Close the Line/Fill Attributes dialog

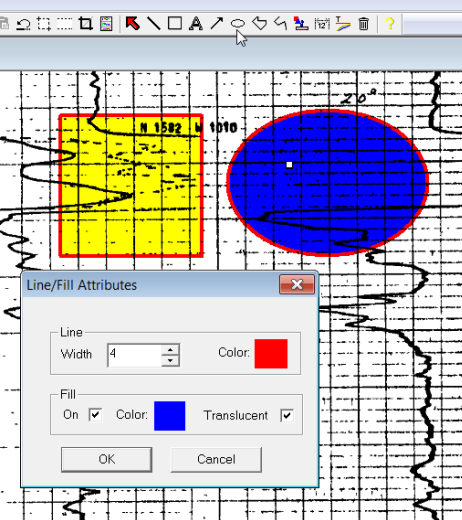click(x=297, y=284)
